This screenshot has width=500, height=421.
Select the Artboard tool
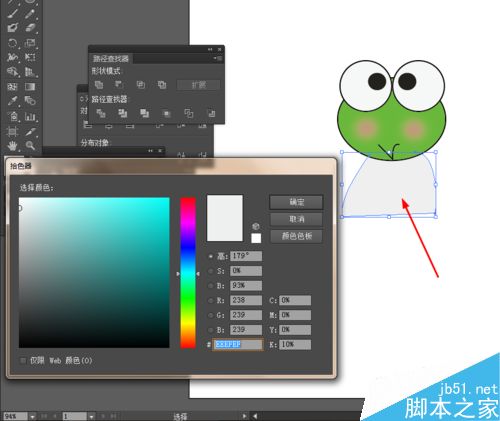(13, 132)
